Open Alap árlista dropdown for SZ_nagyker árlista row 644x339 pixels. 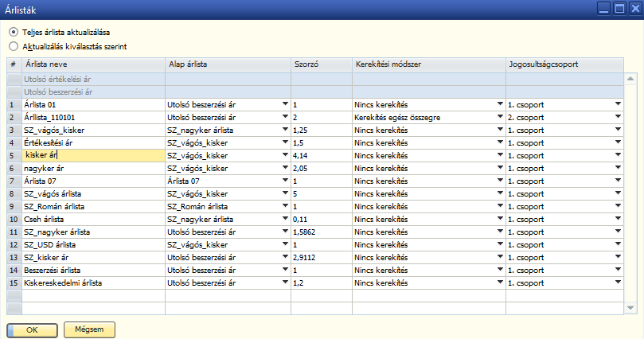[285, 232]
